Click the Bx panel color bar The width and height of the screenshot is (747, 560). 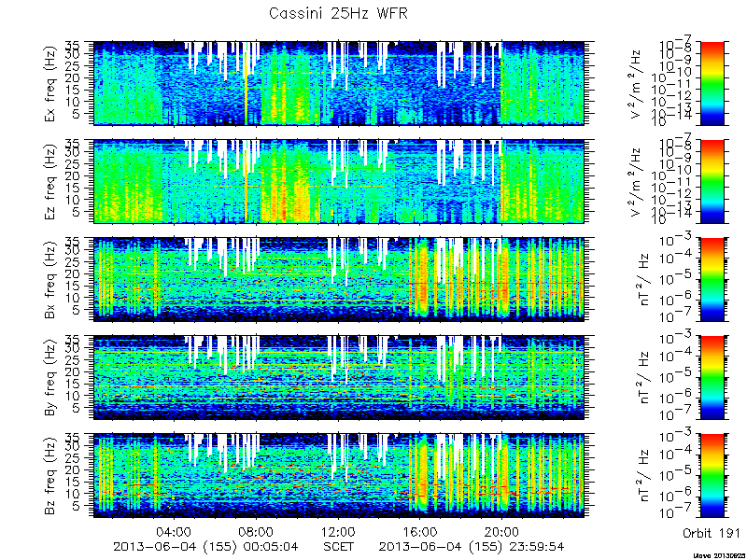pyautogui.click(x=712, y=279)
